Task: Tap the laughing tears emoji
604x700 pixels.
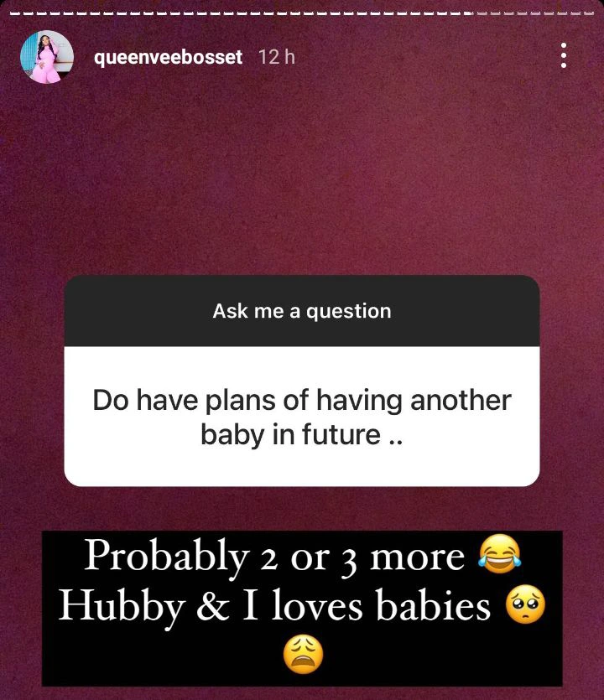Action: click(x=499, y=554)
